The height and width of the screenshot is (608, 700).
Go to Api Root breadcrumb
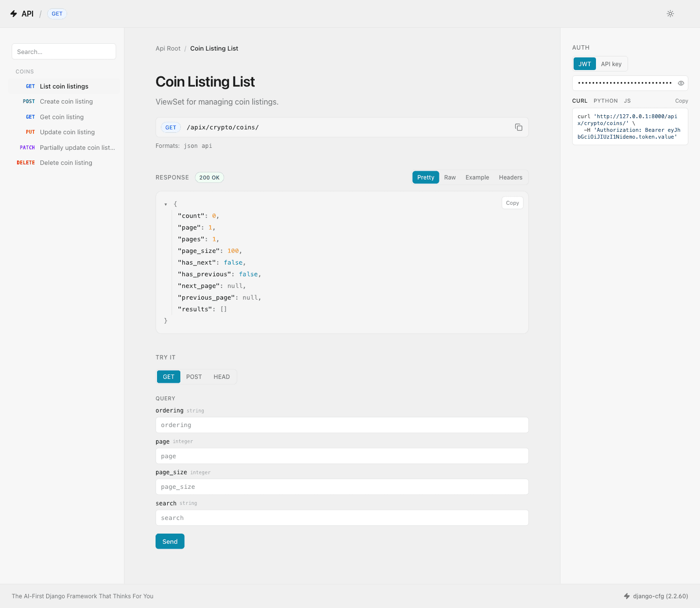(x=168, y=49)
